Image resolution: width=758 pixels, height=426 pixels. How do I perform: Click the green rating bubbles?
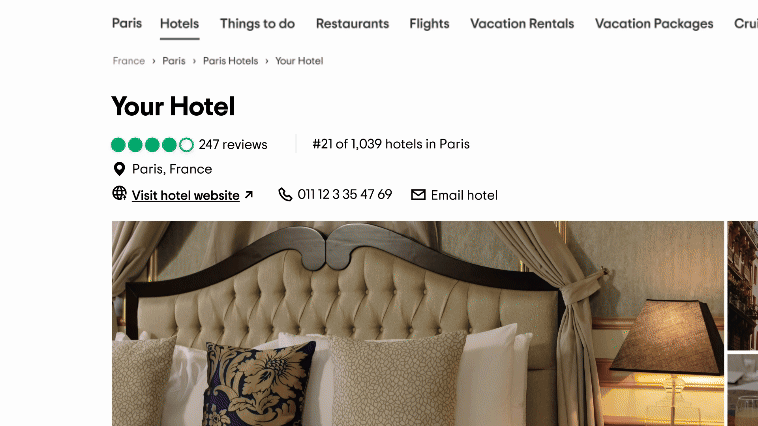coord(152,145)
